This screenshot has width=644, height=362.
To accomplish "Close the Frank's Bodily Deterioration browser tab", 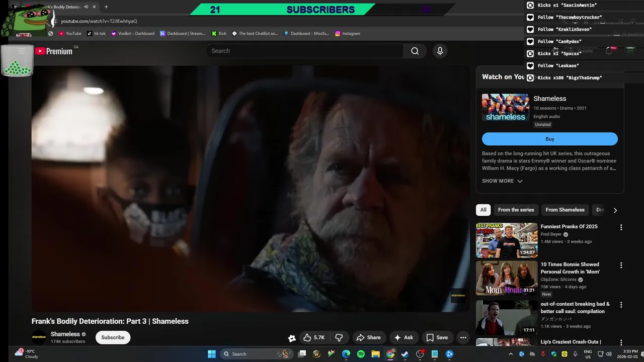I will (x=94, y=7).
